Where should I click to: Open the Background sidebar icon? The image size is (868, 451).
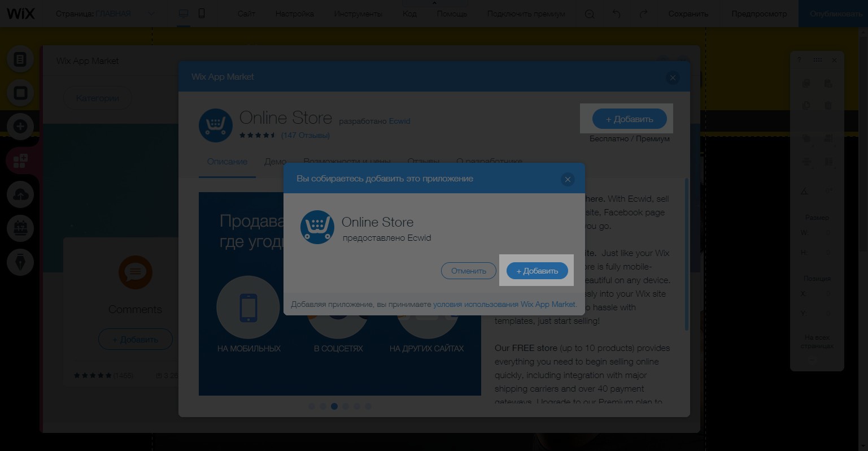[20, 93]
